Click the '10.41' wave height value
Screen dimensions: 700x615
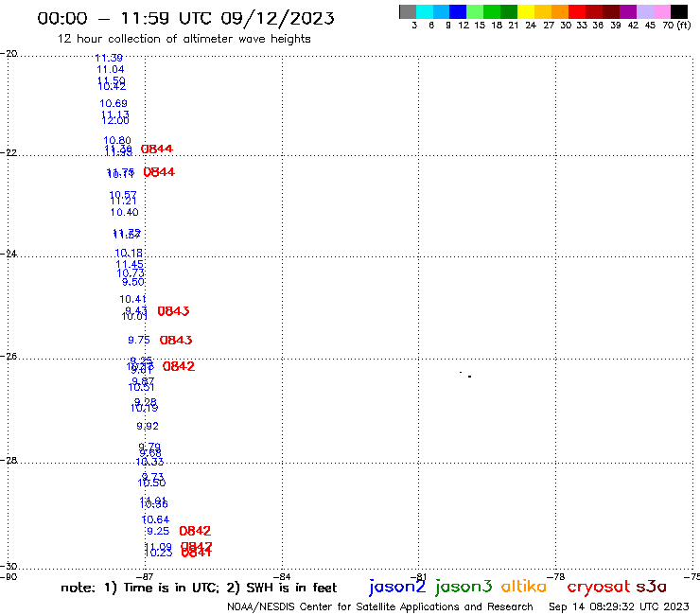pos(132,299)
